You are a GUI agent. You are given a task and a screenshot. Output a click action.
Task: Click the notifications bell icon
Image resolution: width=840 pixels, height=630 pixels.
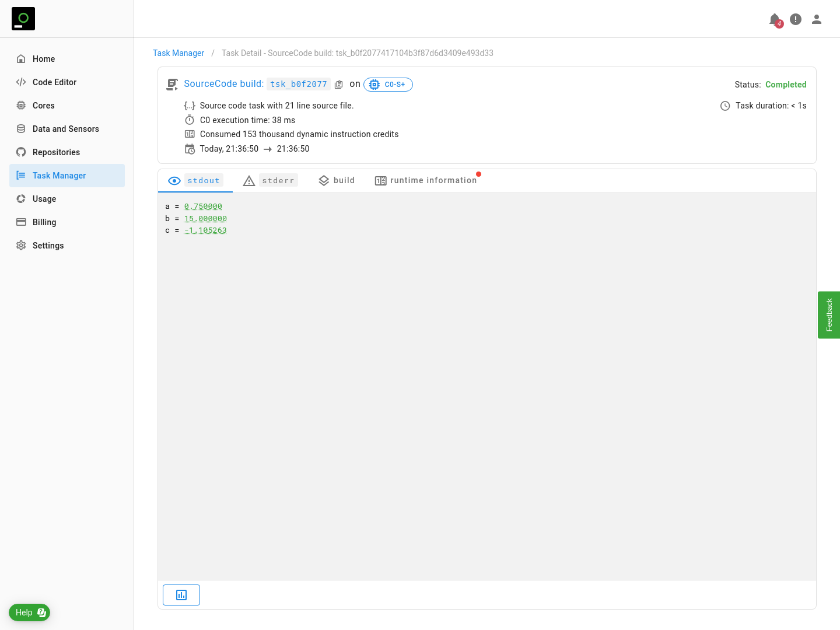(x=775, y=20)
